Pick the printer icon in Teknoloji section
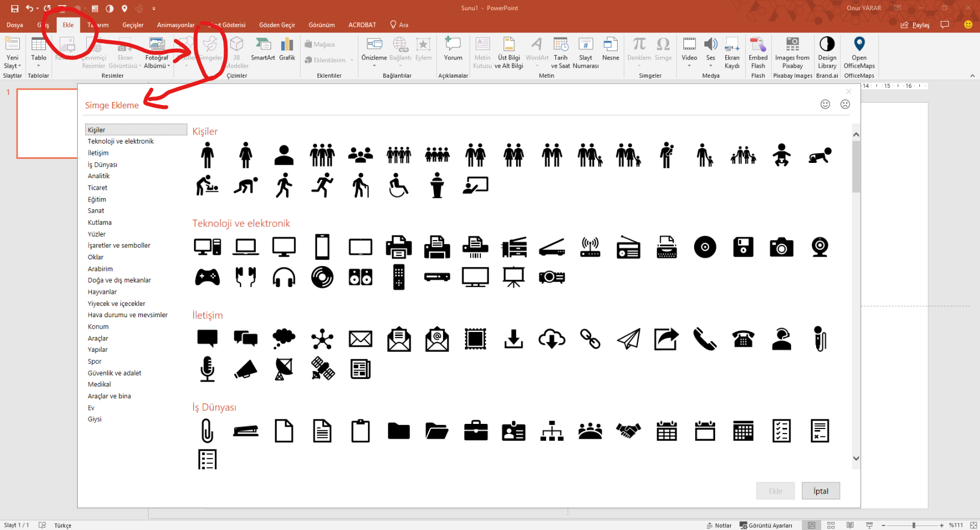Viewport: 980px width, 530px height. (x=399, y=247)
